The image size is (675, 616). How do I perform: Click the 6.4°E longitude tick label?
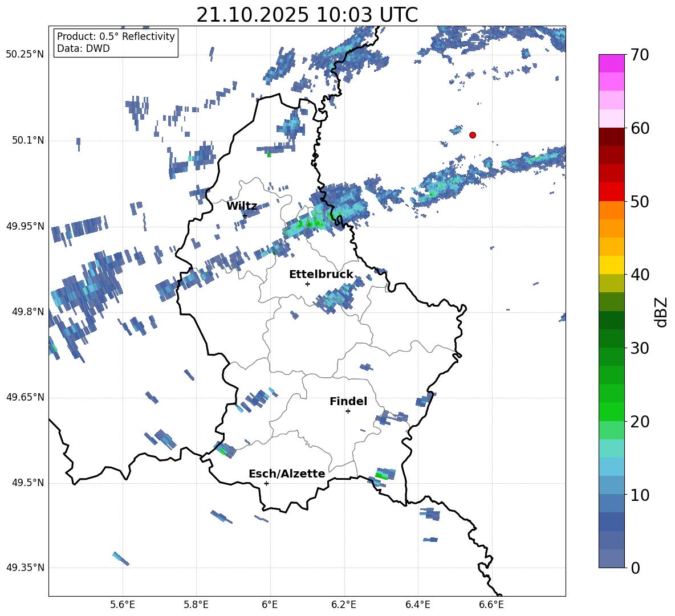click(417, 605)
